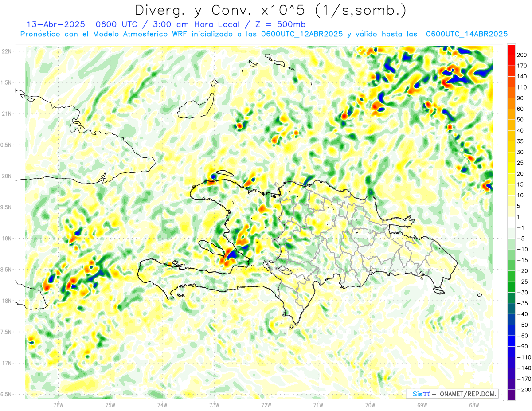The height and width of the screenshot is (411, 532).
Task: Click the white swatch between 1 and -1
Action: pyautogui.click(x=511, y=222)
